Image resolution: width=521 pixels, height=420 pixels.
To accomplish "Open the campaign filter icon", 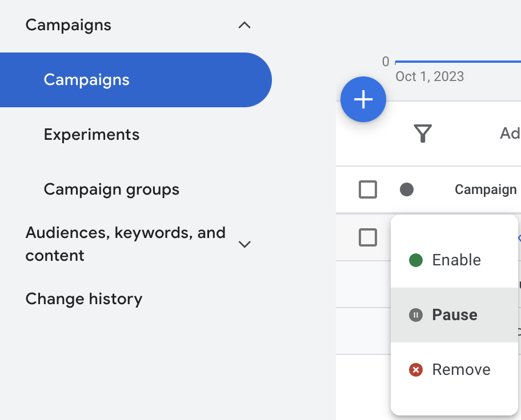I will click(x=423, y=134).
